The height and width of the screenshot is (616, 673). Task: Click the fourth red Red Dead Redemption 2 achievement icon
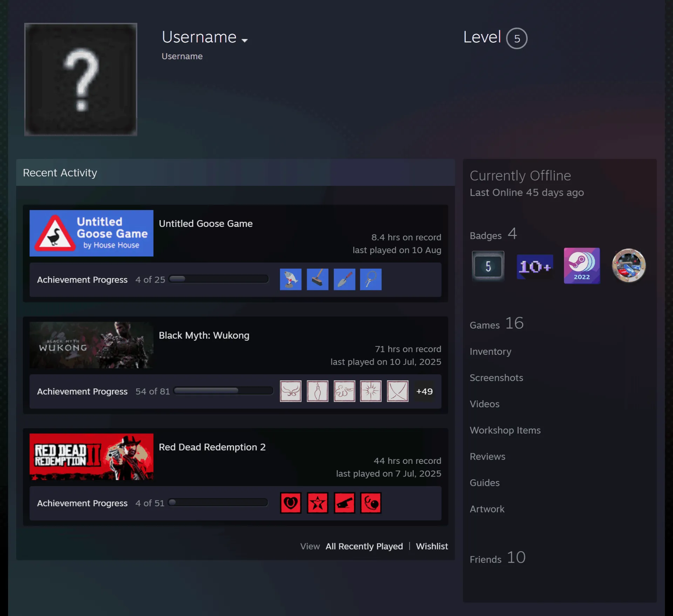pyautogui.click(x=371, y=503)
